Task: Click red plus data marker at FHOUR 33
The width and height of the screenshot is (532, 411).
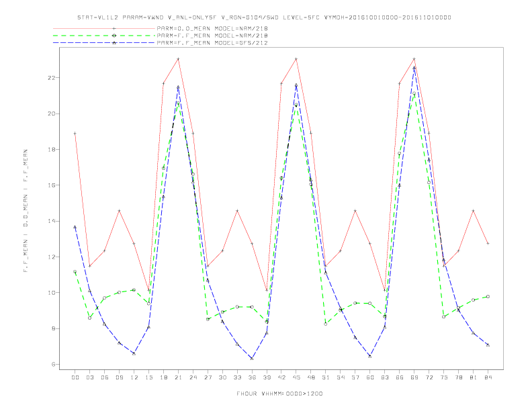Action: coord(237,211)
